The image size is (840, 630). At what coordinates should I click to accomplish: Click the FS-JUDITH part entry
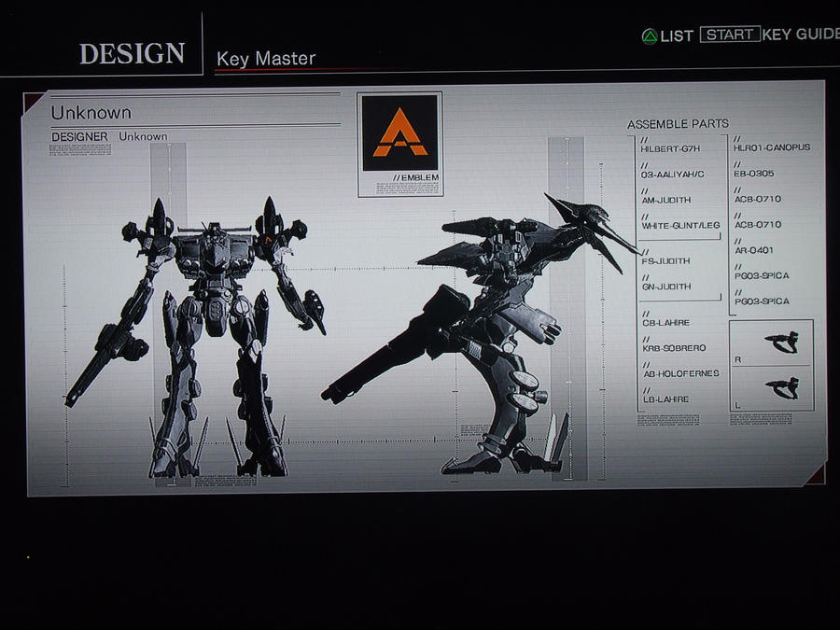pyautogui.click(x=665, y=261)
